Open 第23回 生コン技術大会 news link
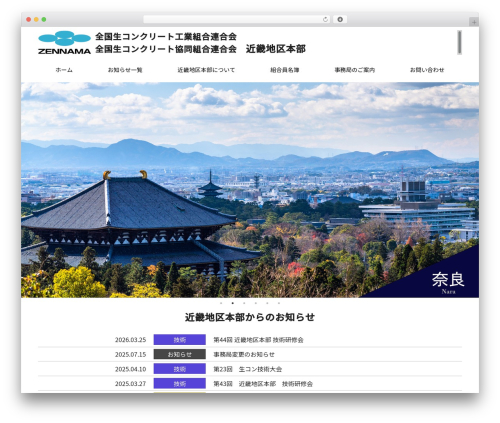The height and width of the screenshot is (423, 500). tap(248, 369)
